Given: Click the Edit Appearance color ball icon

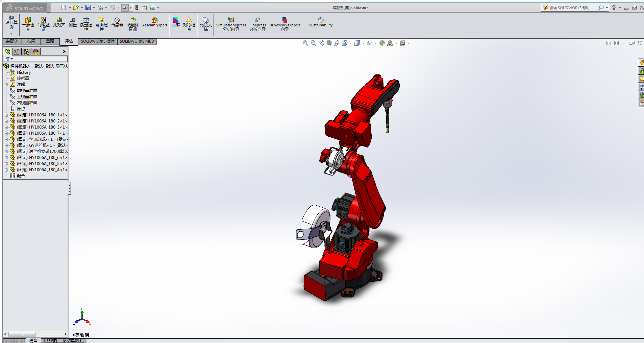Looking at the screenshot, I should (382, 43).
